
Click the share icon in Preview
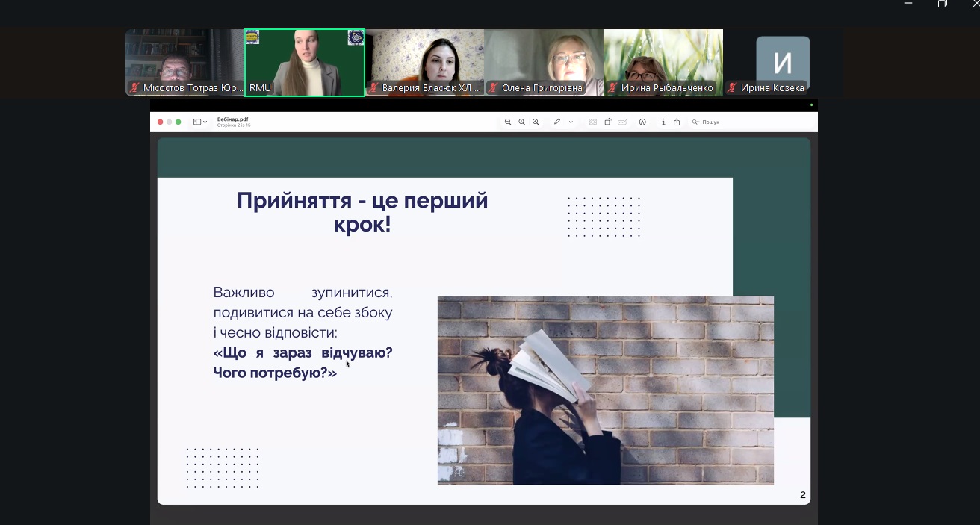(677, 122)
